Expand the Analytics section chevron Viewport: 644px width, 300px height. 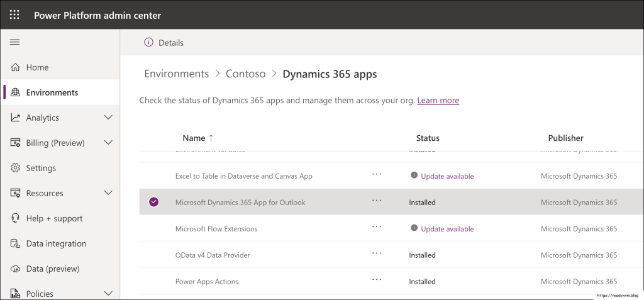(108, 118)
